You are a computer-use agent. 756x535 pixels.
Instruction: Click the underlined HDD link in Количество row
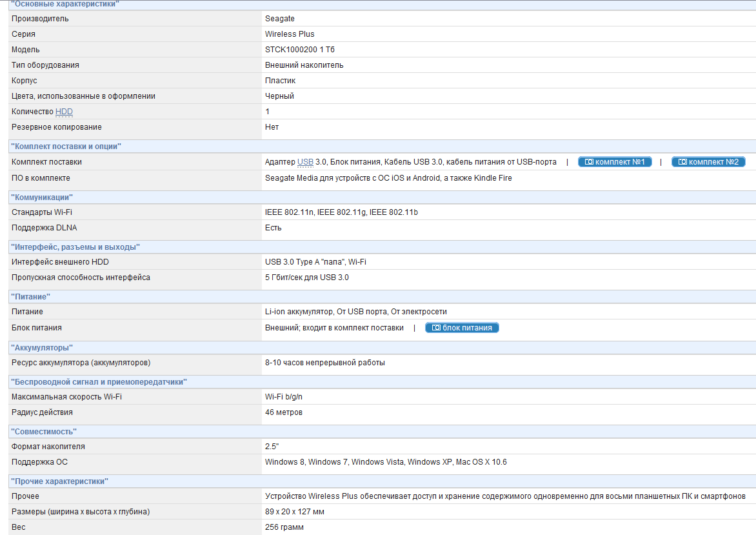pyautogui.click(x=64, y=112)
